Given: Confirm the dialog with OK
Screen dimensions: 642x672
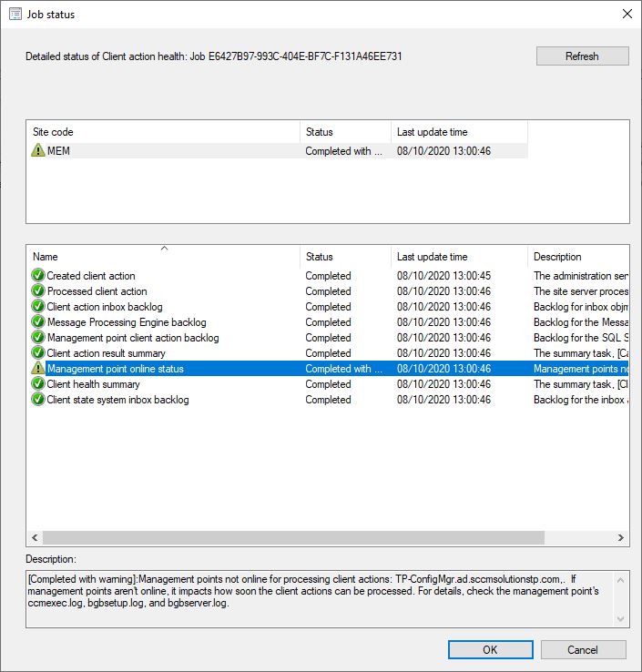Looking at the screenshot, I should coord(490,649).
